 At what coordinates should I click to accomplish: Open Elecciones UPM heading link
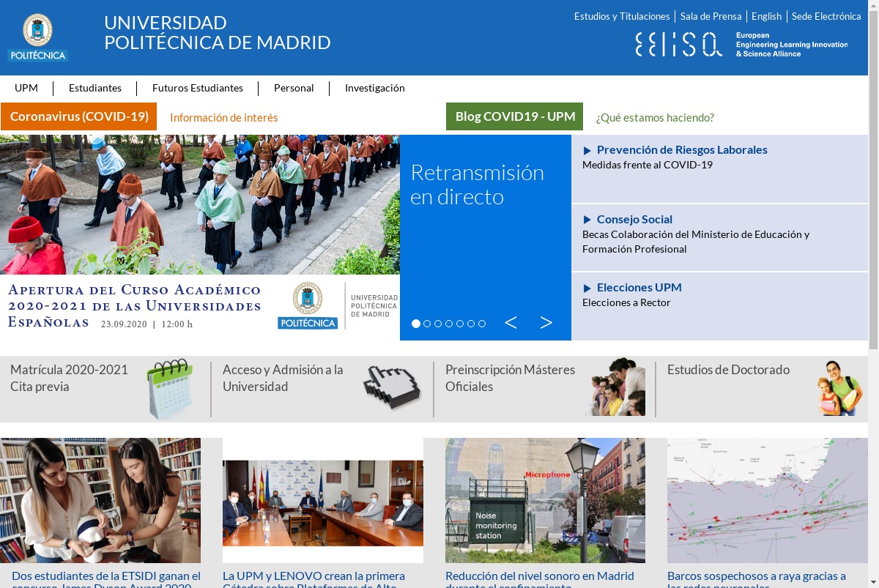click(639, 288)
